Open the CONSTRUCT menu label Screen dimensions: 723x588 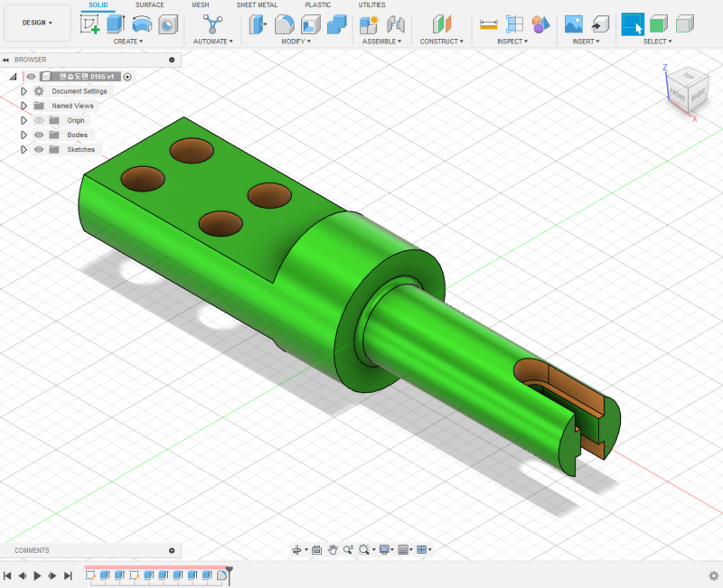click(441, 42)
